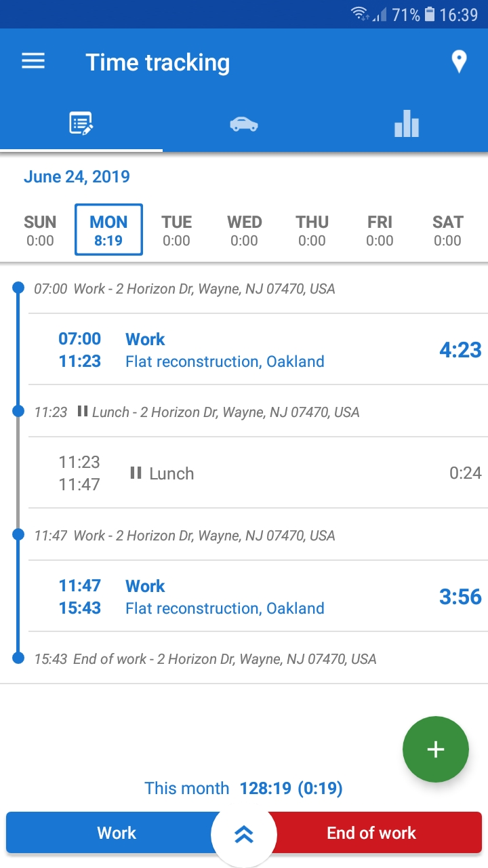Screen dimensions: 488x868
Task: Open the 07:00–11:23 Work entry
Action: [x=258, y=349]
